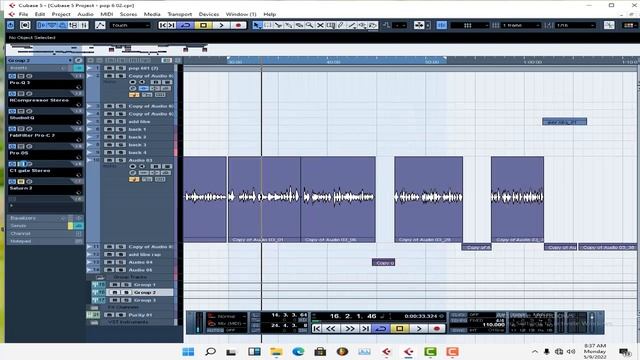Select the add libe rap track
640x360 pixels.
point(144,254)
